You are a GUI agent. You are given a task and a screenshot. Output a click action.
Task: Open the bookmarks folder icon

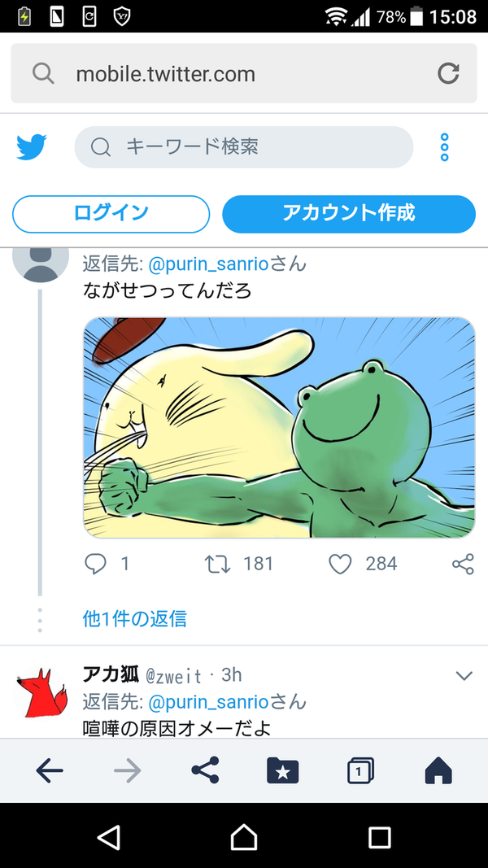click(x=283, y=770)
